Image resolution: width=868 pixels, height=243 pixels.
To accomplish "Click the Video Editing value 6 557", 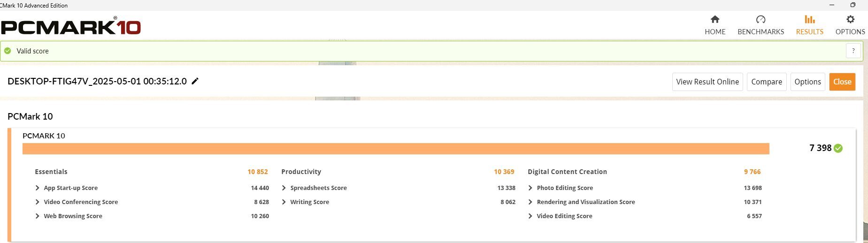I will [x=754, y=216].
